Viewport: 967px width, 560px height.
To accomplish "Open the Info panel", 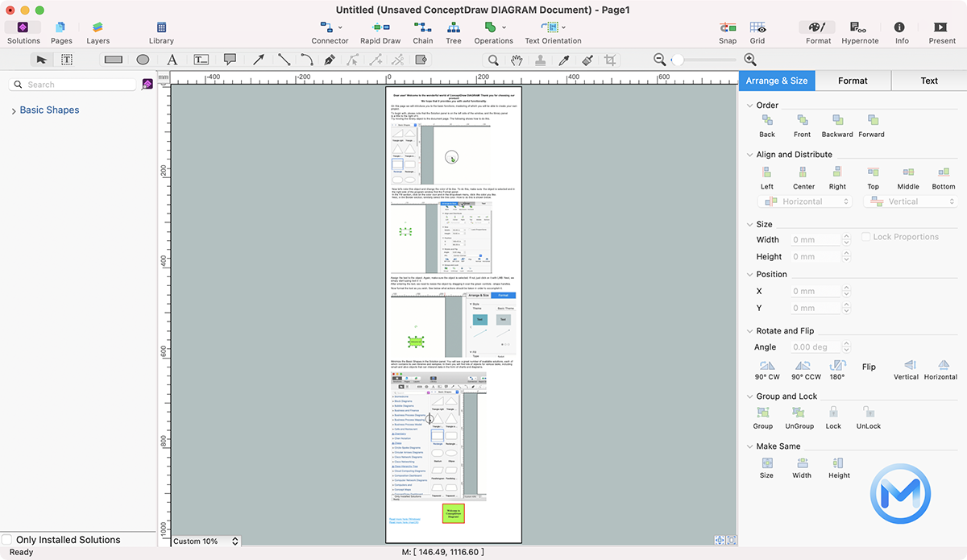I will (x=902, y=32).
